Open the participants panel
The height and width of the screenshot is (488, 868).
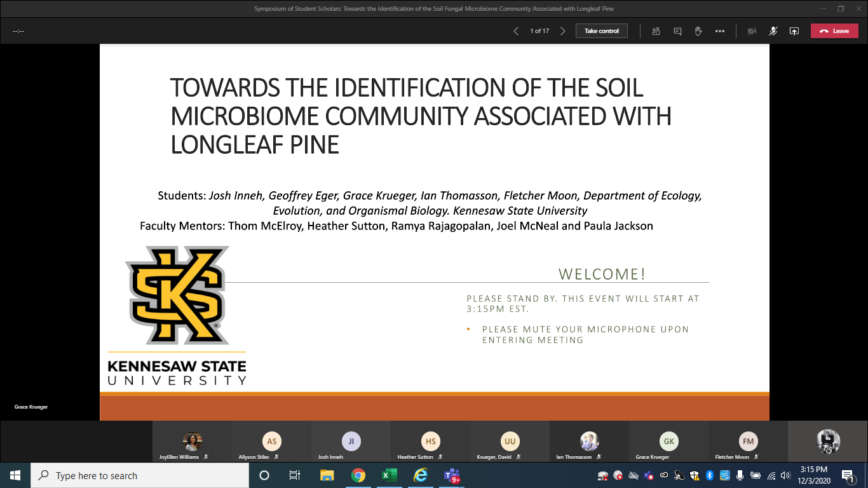click(656, 31)
